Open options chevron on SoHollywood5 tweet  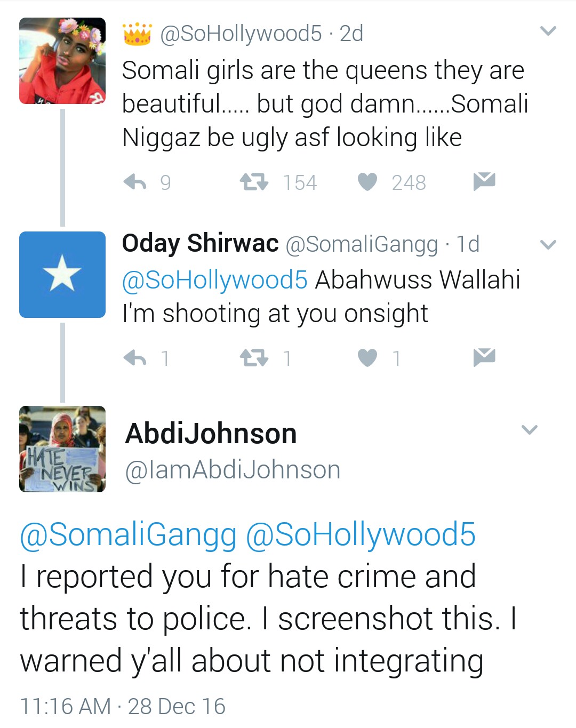click(548, 31)
